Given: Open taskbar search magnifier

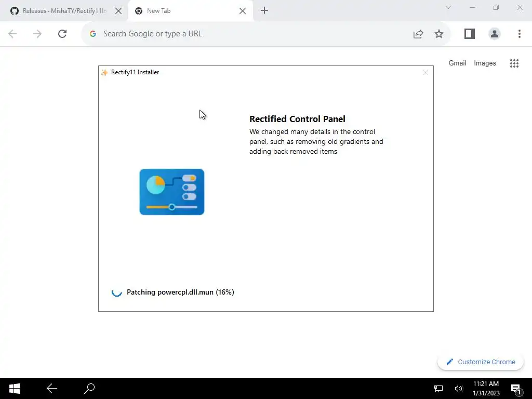Looking at the screenshot, I should [x=89, y=389].
